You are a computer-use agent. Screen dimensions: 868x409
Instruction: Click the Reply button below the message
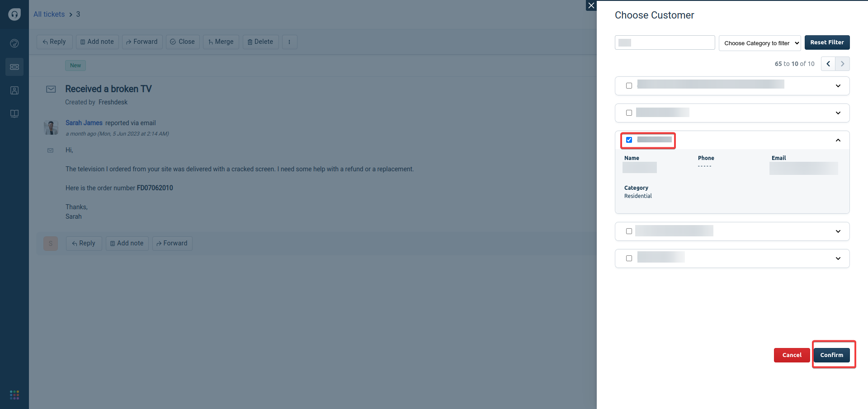84,244
